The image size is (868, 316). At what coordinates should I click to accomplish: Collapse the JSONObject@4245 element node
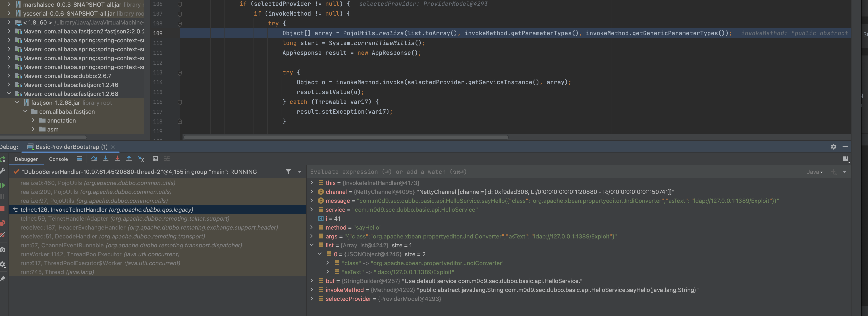click(x=320, y=254)
